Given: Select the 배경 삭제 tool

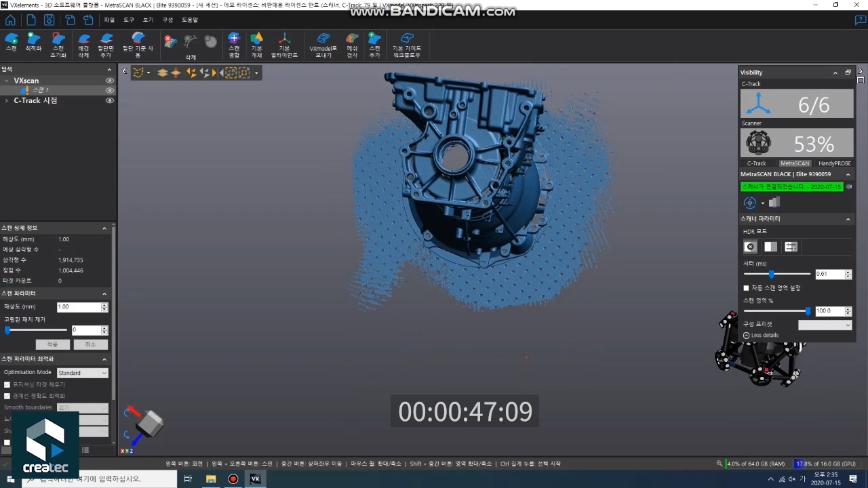Looking at the screenshot, I should 83,45.
